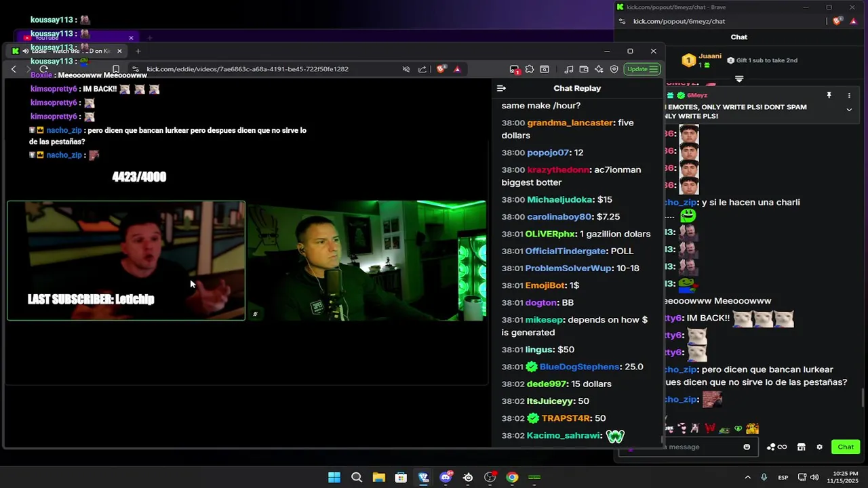The width and height of the screenshot is (868, 488).
Task: Open Chrome from the taskbar
Action: point(512,477)
